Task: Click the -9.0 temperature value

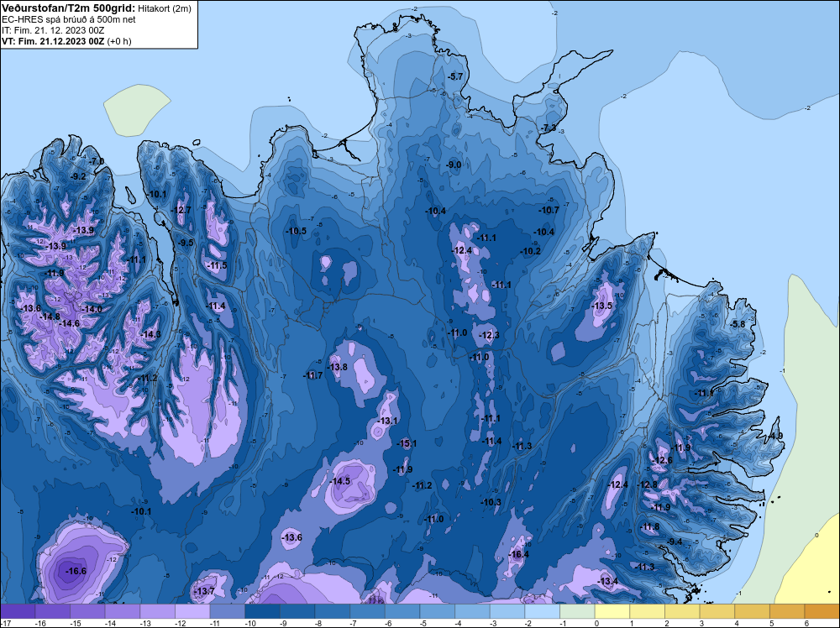Action: tap(454, 165)
